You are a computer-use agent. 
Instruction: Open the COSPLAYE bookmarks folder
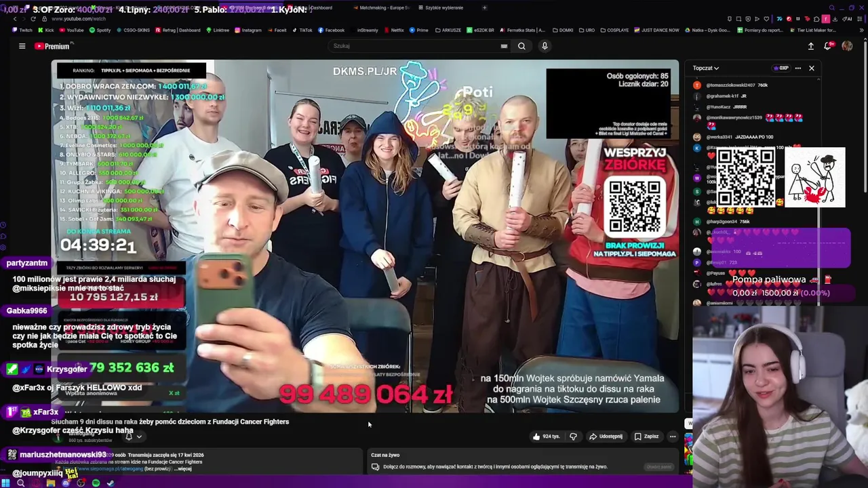click(614, 30)
